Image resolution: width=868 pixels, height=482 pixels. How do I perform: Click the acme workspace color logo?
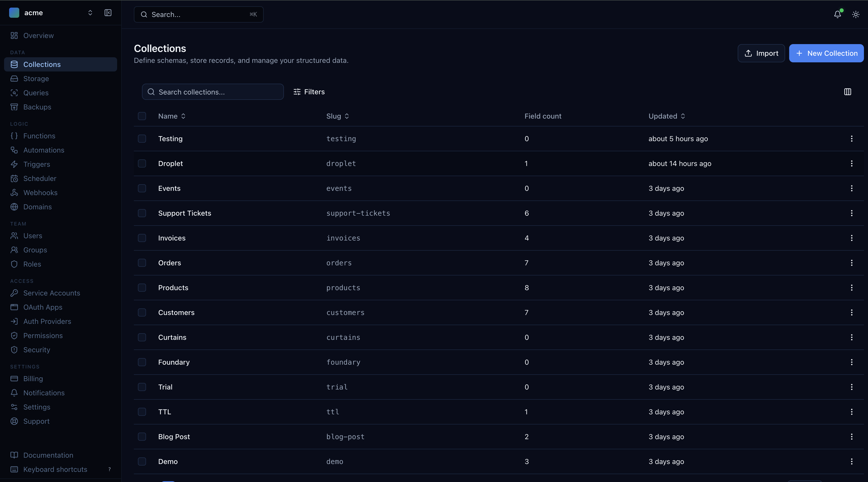point(14,13)
